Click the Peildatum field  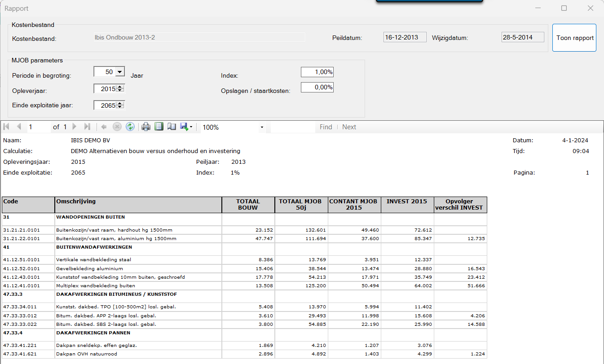(x=405, y=37)
